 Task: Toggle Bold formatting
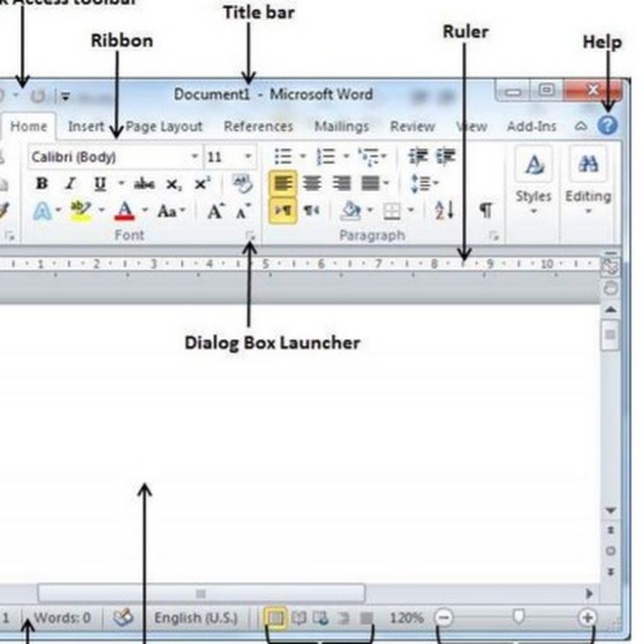(42, 184)
